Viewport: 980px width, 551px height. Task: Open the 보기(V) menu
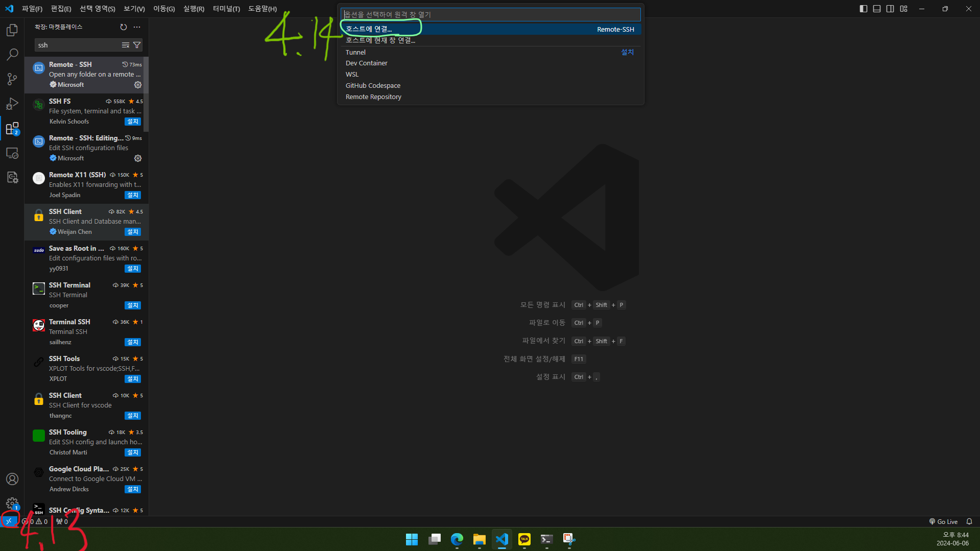coord(134,9)
